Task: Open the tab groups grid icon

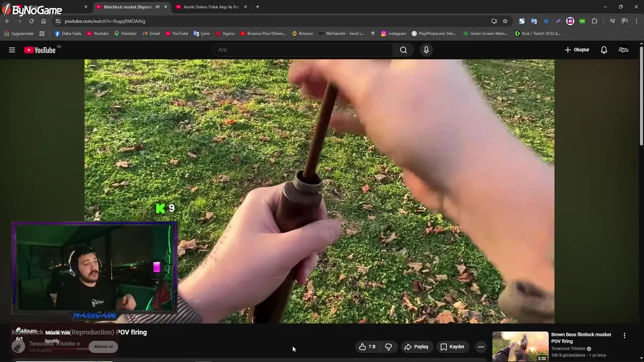Action: (42, 34)
